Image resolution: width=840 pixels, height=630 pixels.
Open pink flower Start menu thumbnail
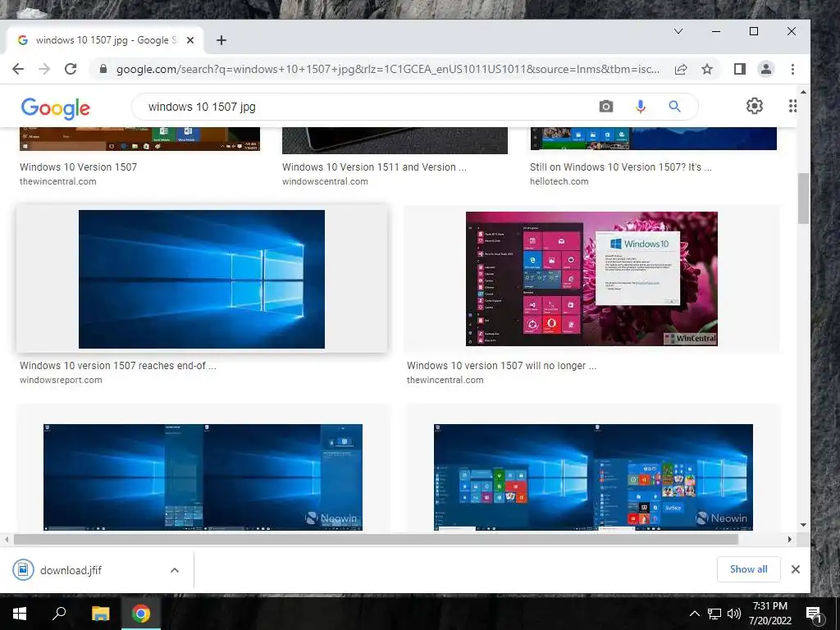coord(591,279)
